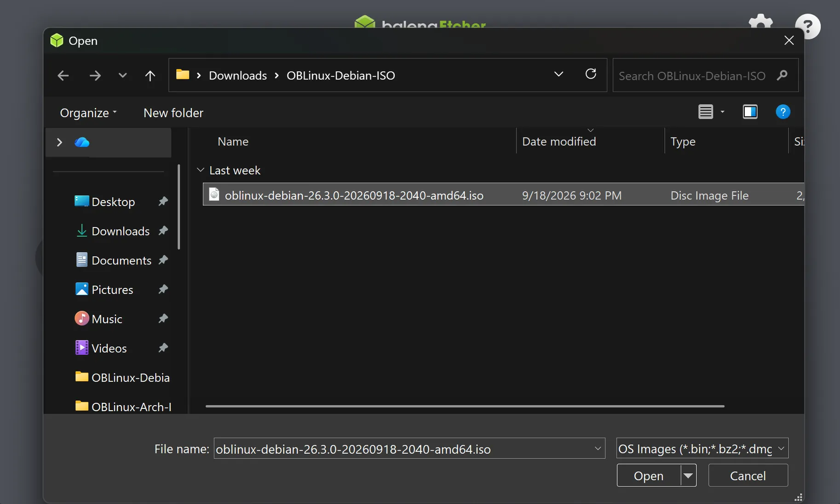Expand address bar previous locations dropdown
840x504 pixels.
coord(558,74)
